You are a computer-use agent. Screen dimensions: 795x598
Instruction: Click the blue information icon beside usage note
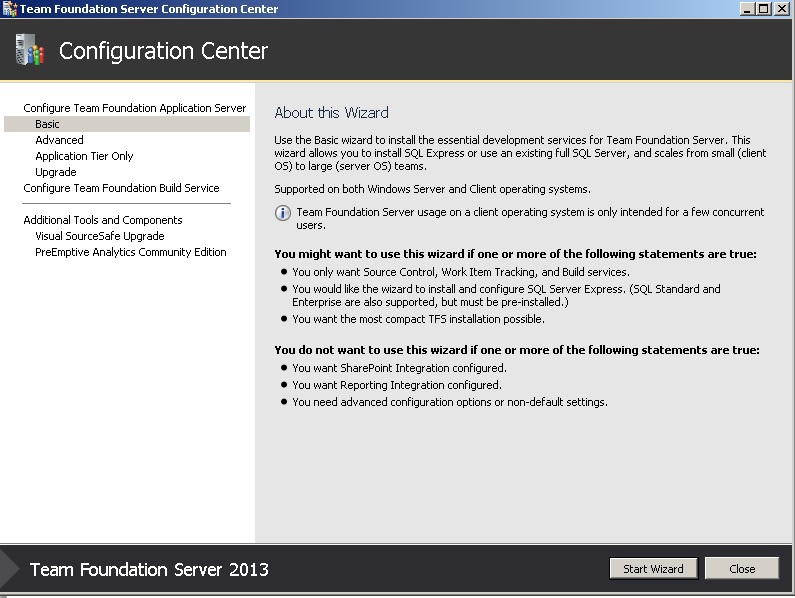282,213
